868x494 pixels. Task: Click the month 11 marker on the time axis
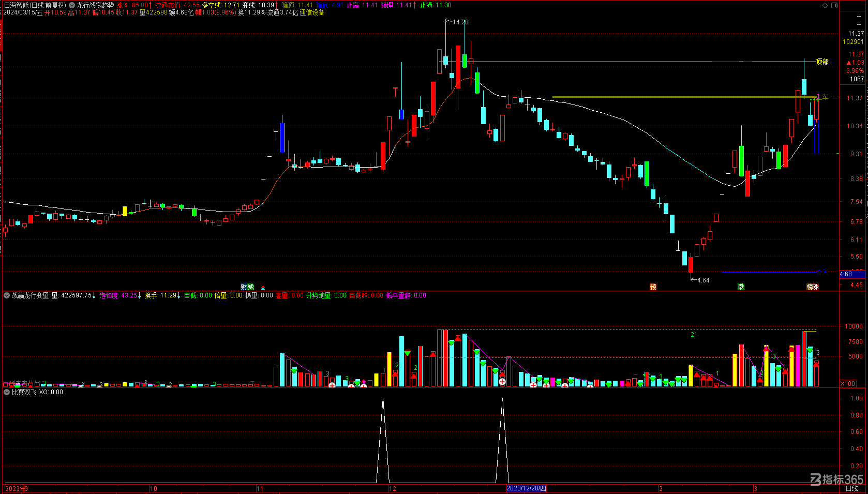click(x=260, y=488)
